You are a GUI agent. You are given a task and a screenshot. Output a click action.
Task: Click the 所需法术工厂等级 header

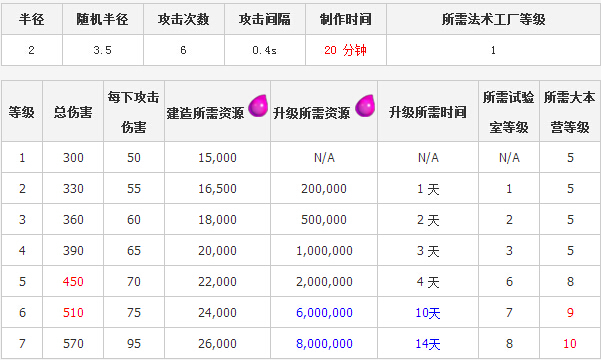pyautogui.click(x=493, y=19)
